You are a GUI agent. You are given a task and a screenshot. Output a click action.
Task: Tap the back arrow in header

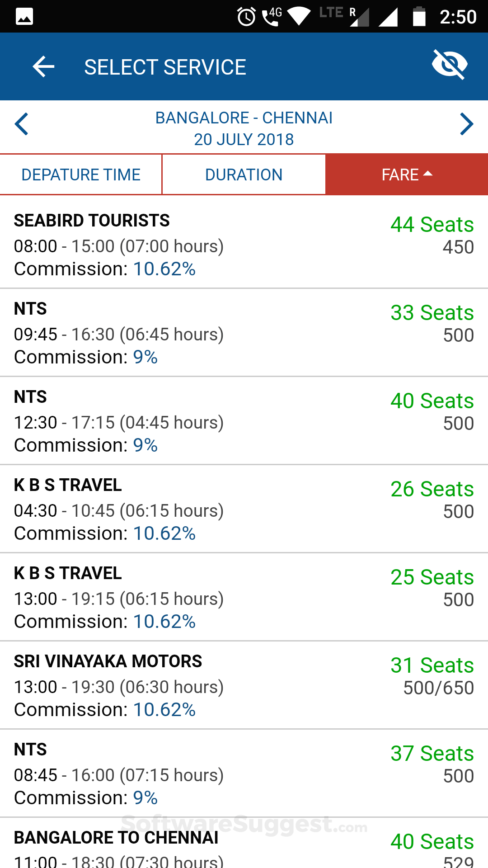[x=43, y=67]
